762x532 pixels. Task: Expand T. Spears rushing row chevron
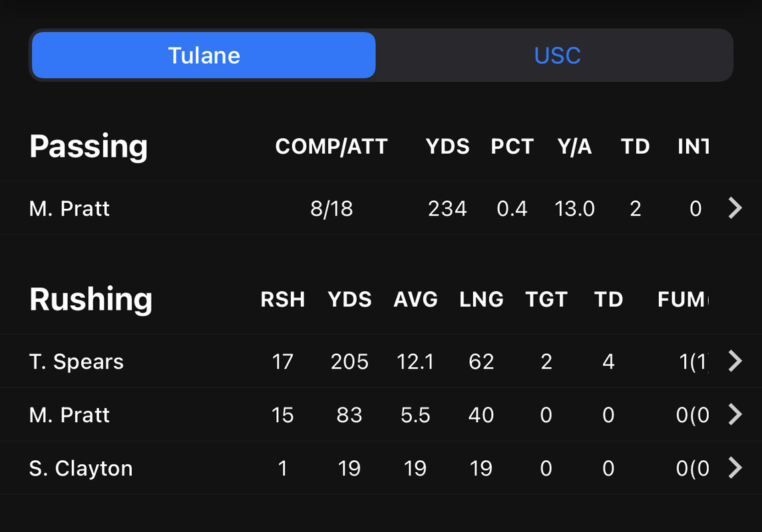click(735, 362)
